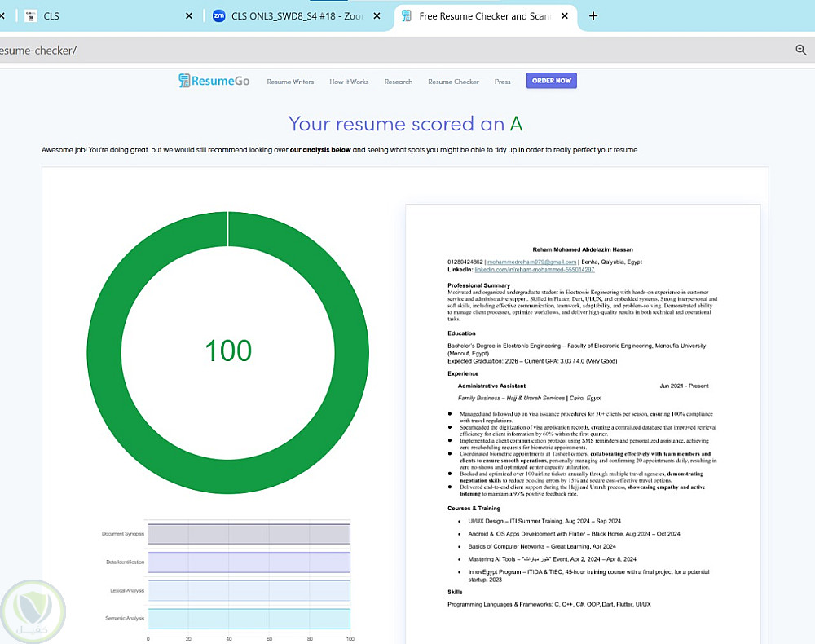
Task: Click the 'Administrative Assistant' job title
Action: click(x=491, y=386)
